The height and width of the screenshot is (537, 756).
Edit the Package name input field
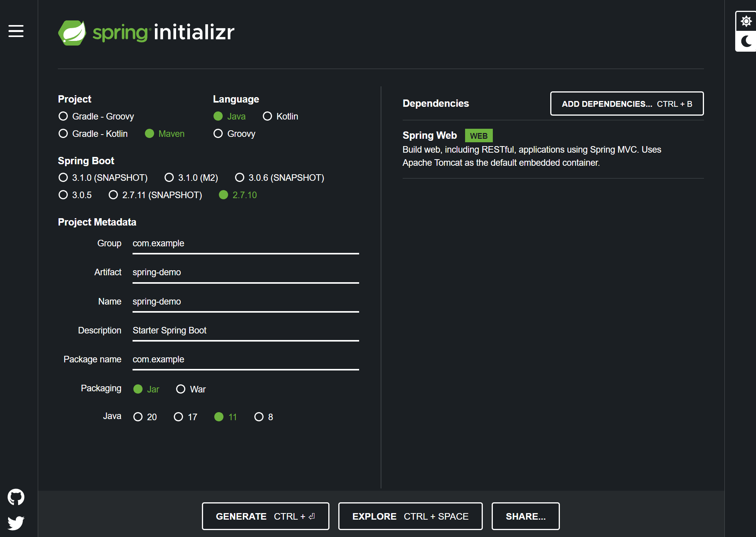[245, 360]
